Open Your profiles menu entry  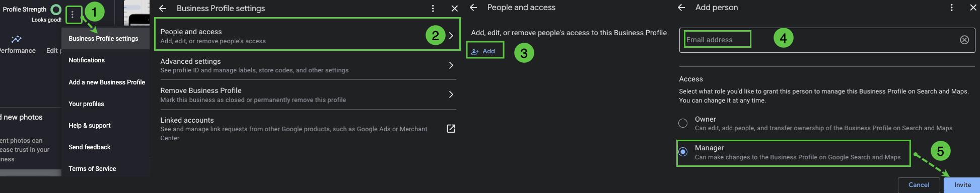(106, 104)
